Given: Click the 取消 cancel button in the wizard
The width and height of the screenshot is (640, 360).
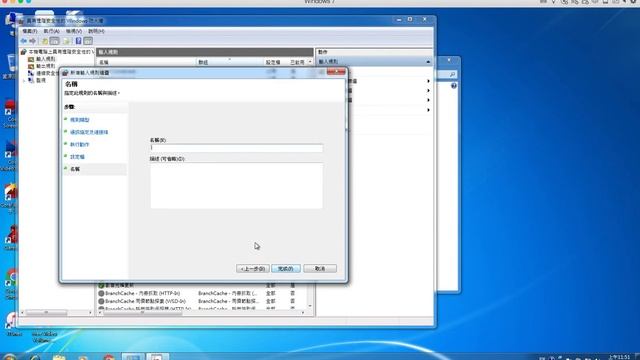Looking at the screenshot, I should tap(320, 269).
